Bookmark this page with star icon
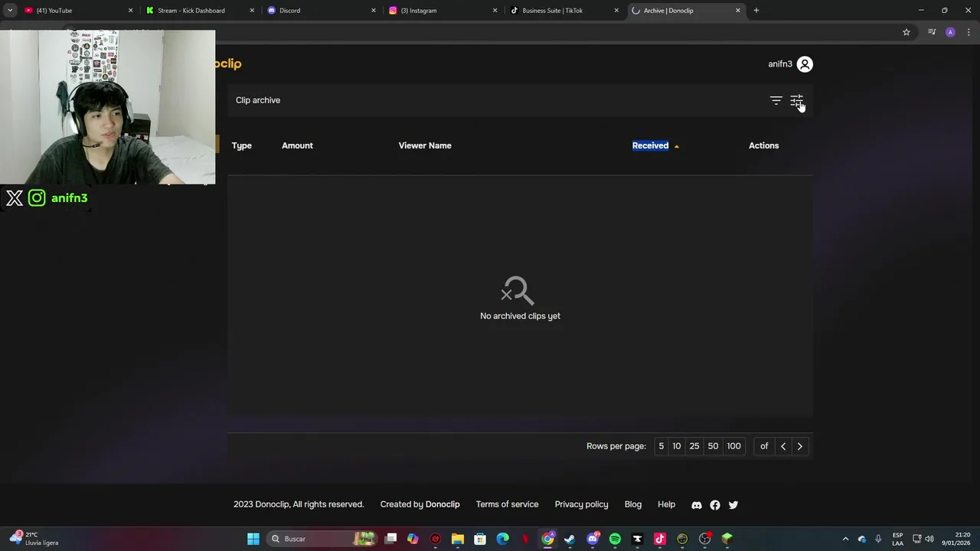 [906, 32]
